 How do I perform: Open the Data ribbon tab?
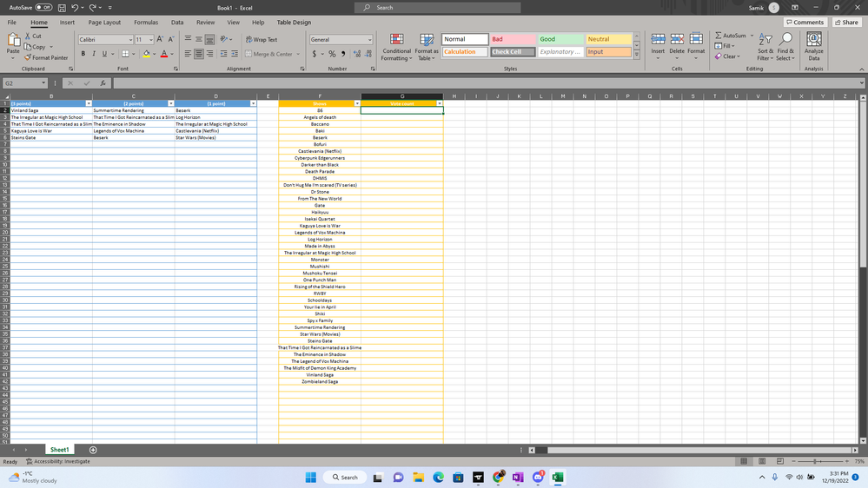point(177,22)
